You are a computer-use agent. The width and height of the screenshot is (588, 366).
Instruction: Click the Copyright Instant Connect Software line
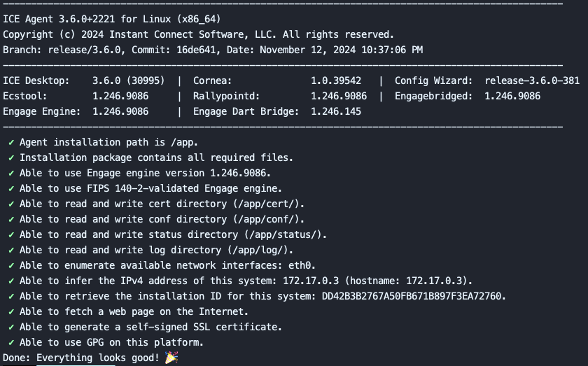tap(198, 34)
